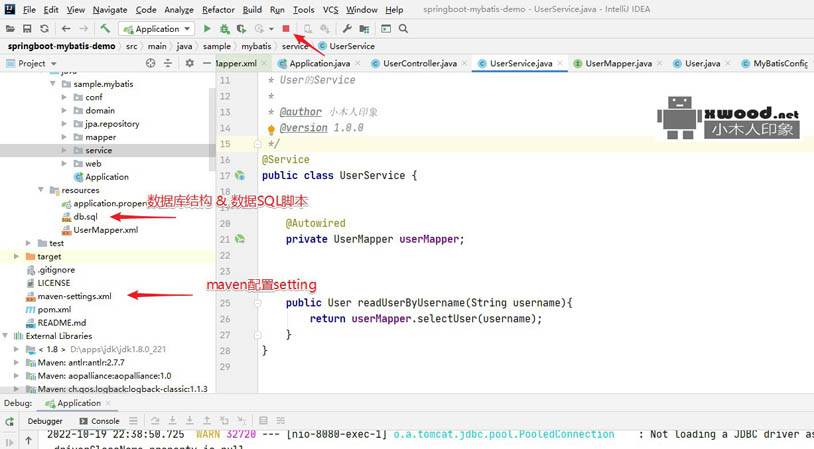The height and width of the screenshot is (449, 814).
Task: Open Project panel gear options
Action: point(189,63)
